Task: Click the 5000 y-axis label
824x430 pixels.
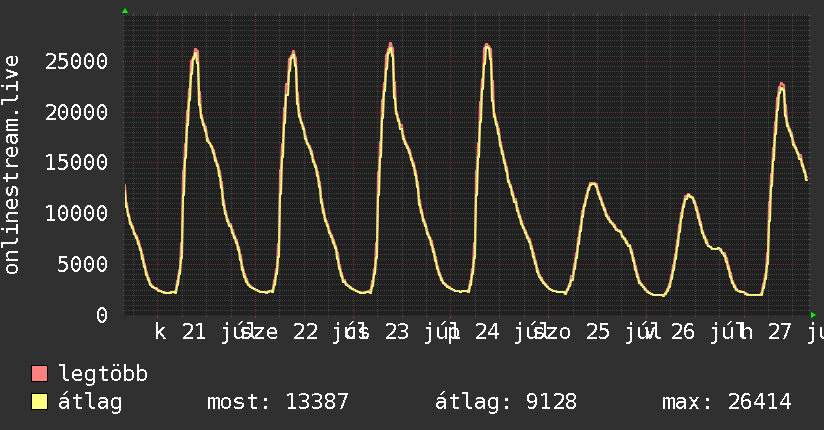Action: pos(83,264)
